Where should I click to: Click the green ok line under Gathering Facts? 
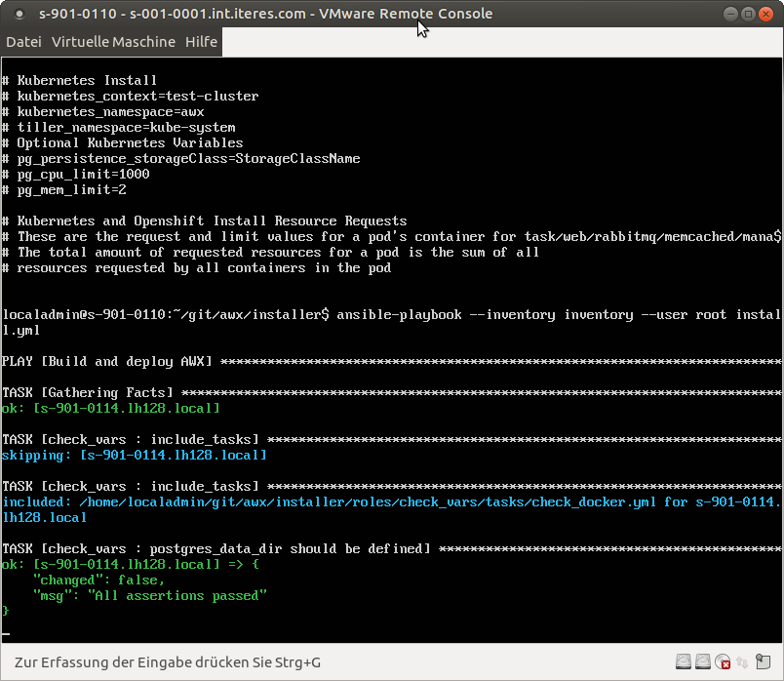pos(111,408)
